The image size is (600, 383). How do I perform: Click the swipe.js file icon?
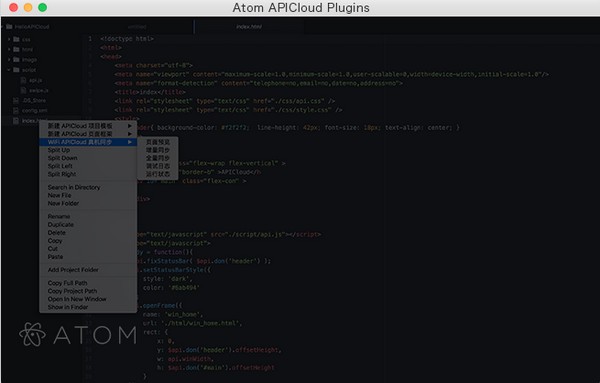23,90
